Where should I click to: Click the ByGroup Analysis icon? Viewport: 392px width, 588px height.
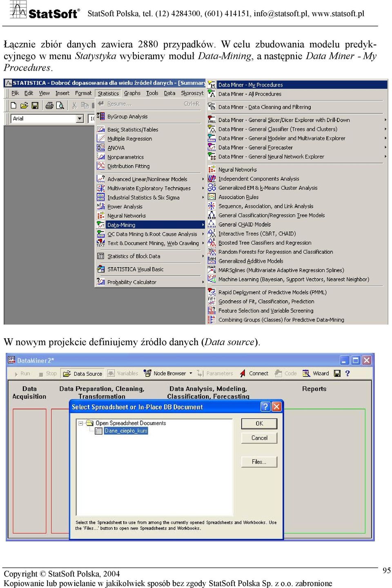pos(100,116)
